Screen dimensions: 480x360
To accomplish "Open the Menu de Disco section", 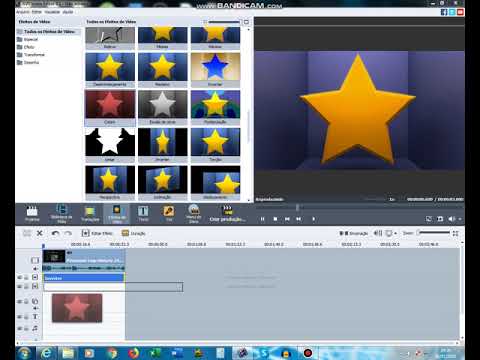I will 194,214.
